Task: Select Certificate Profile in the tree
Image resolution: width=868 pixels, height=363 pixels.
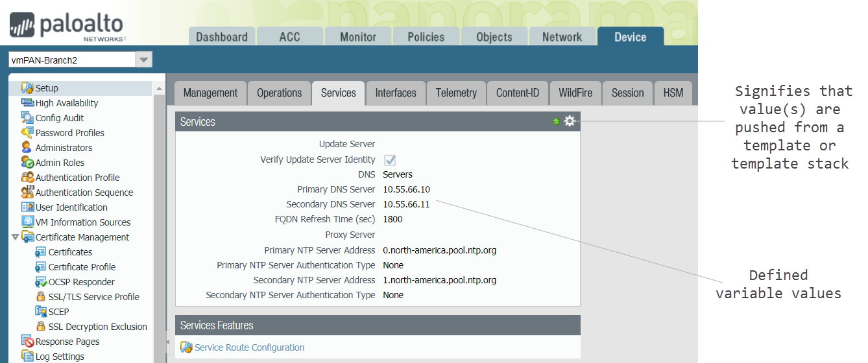Action: coord(82,267)
